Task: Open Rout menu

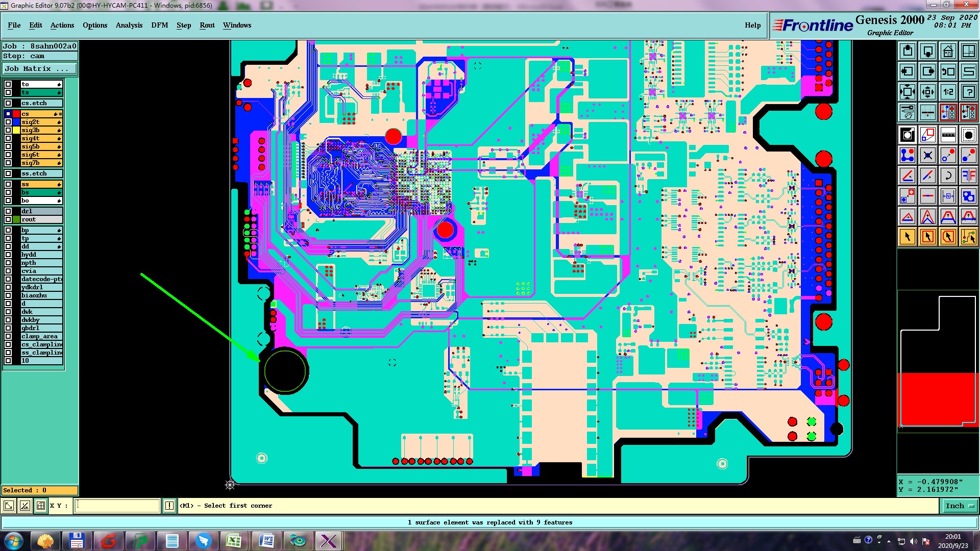Action: pyautogui.click(x=207, y=25)
